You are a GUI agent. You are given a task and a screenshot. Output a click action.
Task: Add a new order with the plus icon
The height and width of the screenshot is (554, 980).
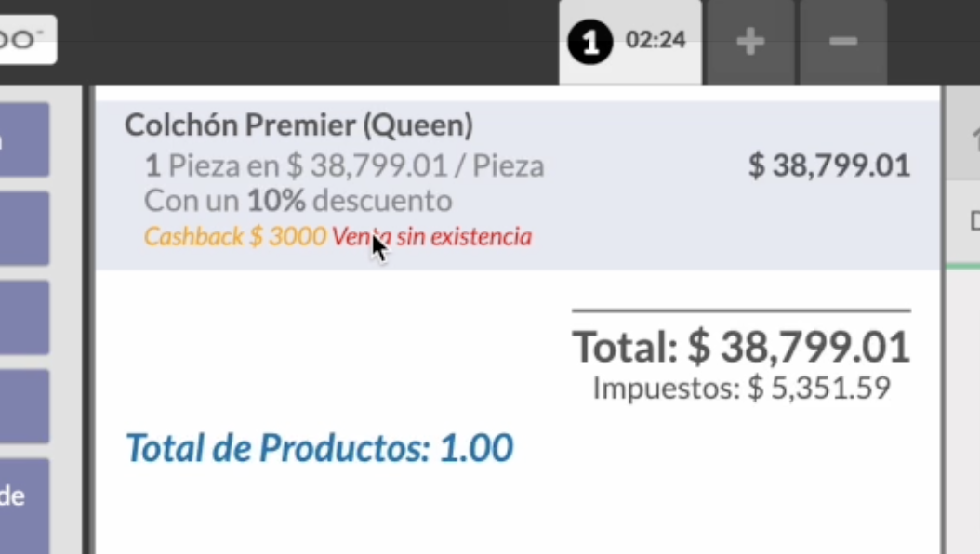750,43
